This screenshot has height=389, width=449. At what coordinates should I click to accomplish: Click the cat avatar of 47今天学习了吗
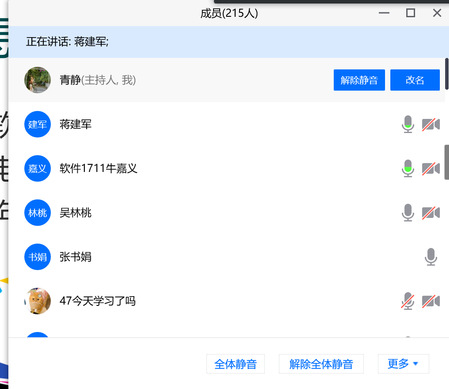click(37, 301)
